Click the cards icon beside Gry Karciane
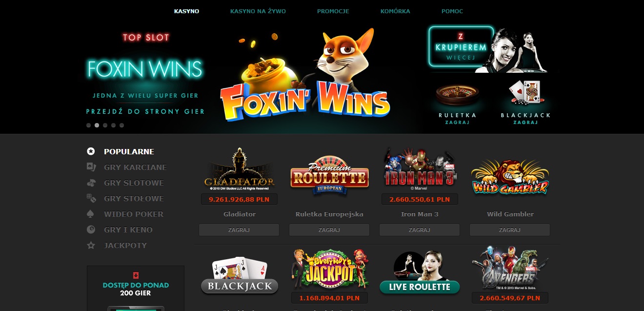The height and width of the screenshot is (311, 644). click(91, 167)
